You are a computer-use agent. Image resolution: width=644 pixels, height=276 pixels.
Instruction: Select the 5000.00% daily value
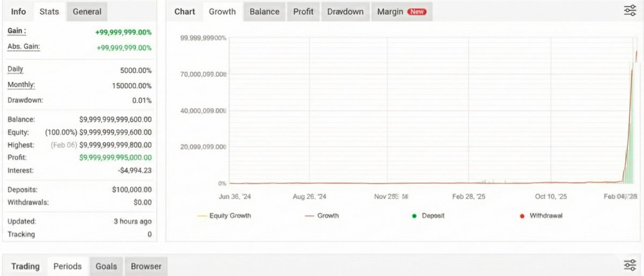click(x=136, y=70)
